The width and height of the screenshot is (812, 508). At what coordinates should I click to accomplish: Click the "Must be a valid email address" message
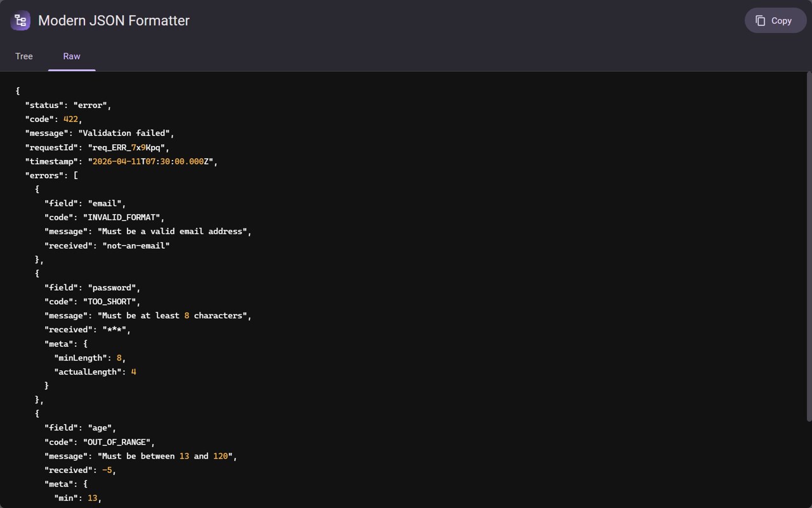(x=173, y=231)
